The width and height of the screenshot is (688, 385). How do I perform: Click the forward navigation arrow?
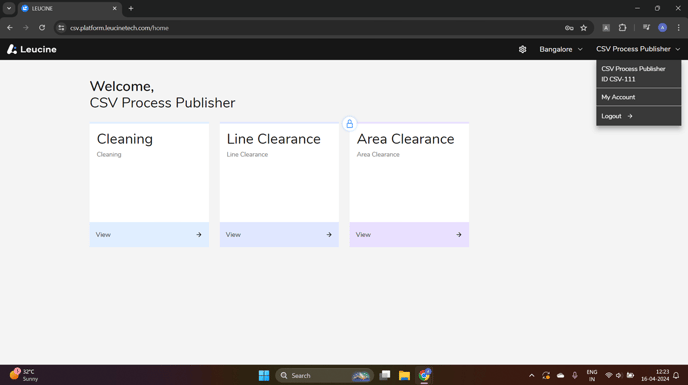point(26,28)
